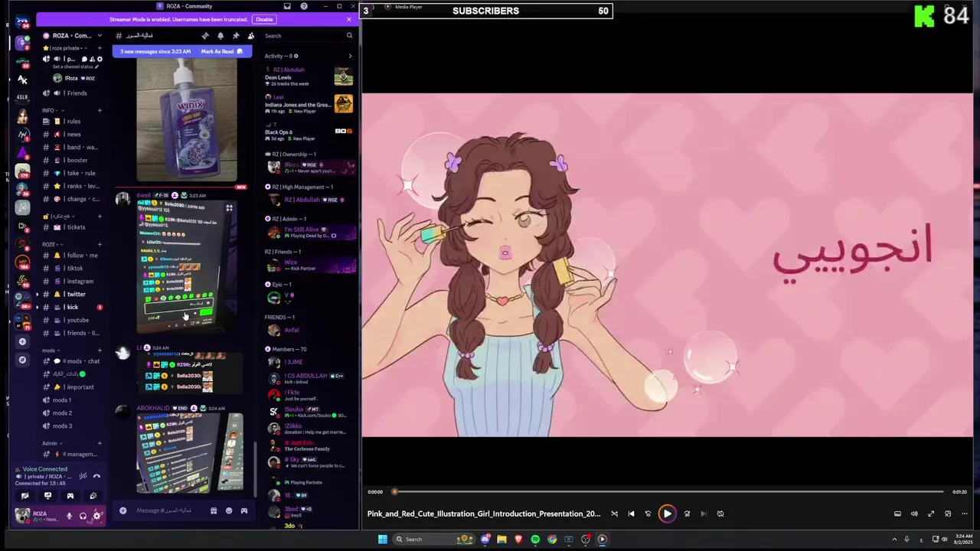Screen dimensions: 980x551
Task: Toggle camera in voice panel
Action: (24, 496)
